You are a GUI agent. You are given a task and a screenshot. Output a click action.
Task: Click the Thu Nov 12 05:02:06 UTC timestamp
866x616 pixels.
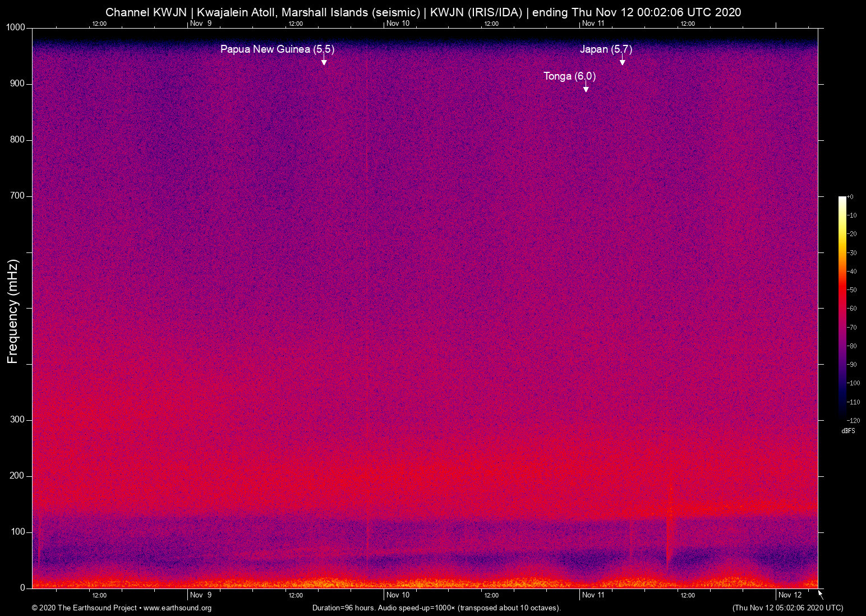tap(787, 608)
